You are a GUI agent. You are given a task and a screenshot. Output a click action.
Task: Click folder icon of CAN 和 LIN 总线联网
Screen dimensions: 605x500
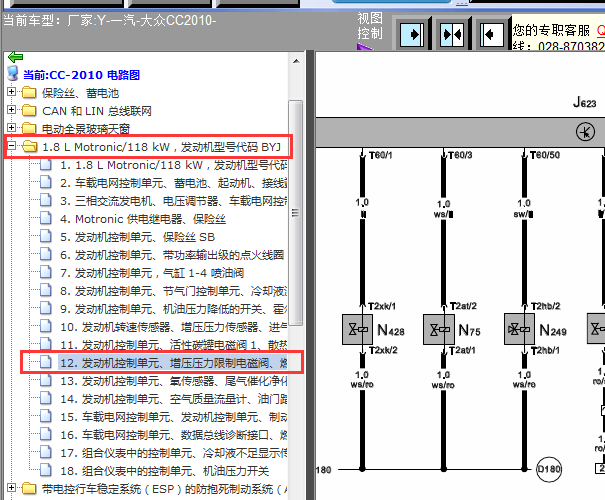(x=29, y=111)
